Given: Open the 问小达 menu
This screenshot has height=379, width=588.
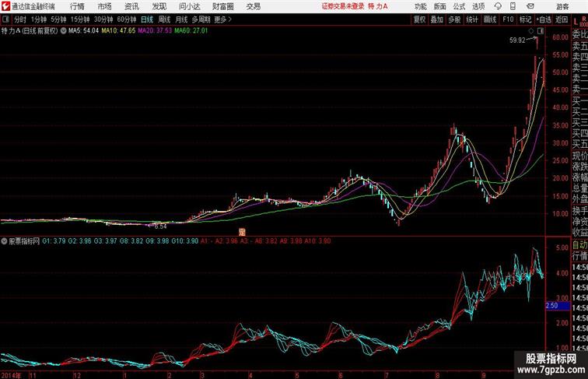Looking at the screenshot, I should [190, 6].
